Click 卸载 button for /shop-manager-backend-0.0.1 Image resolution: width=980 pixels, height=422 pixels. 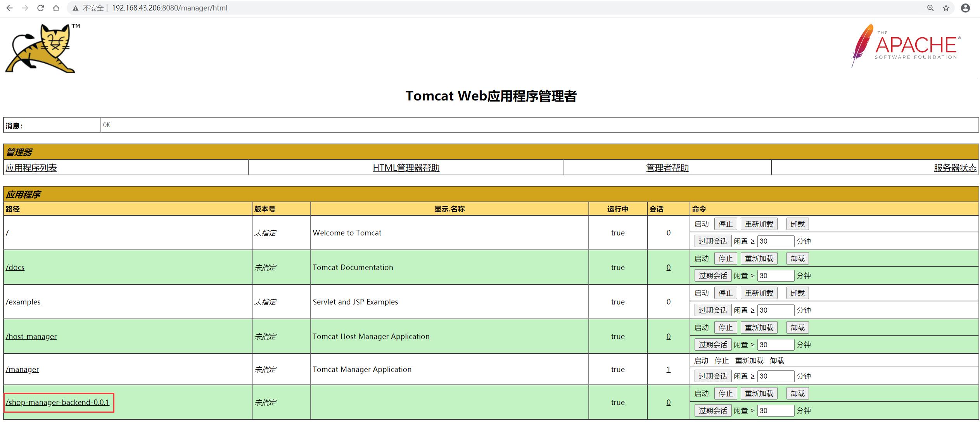[797, 393]
